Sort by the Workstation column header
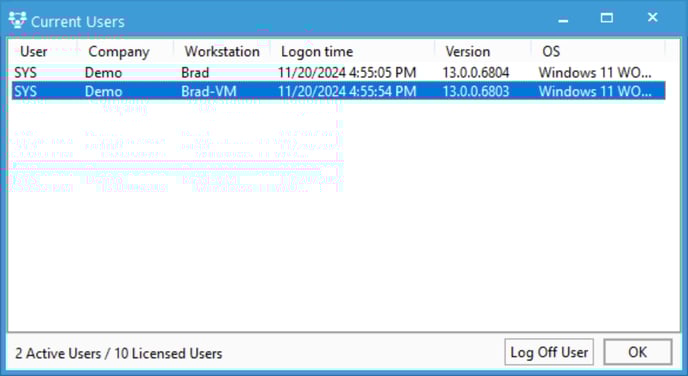Screen dimensions: 688x376 [222, 52]
